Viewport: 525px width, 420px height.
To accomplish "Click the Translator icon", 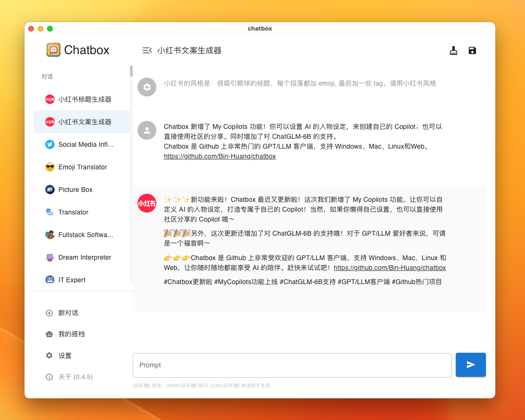I will pos(50,212).
